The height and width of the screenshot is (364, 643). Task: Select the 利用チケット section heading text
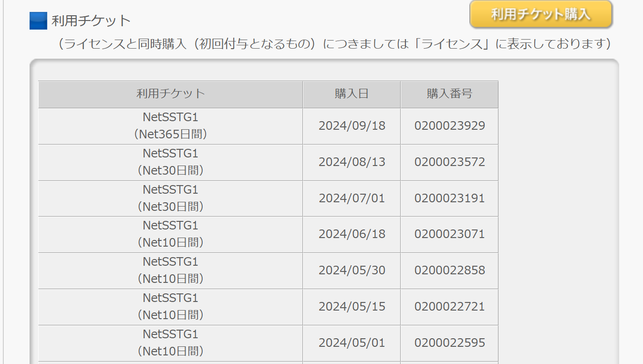tap(91, 21)
